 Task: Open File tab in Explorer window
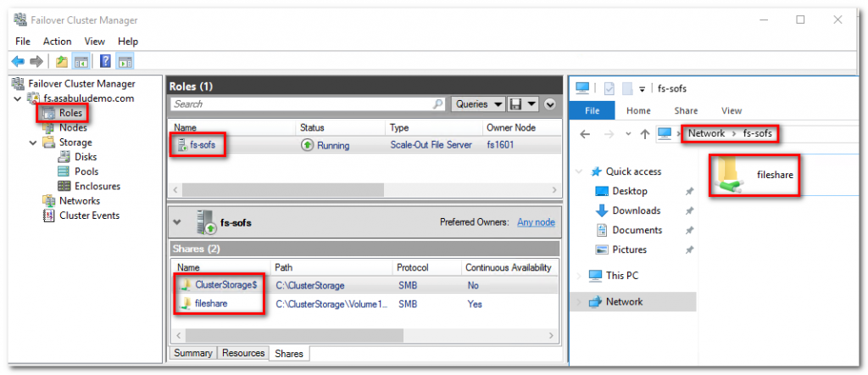coord(593,111)
